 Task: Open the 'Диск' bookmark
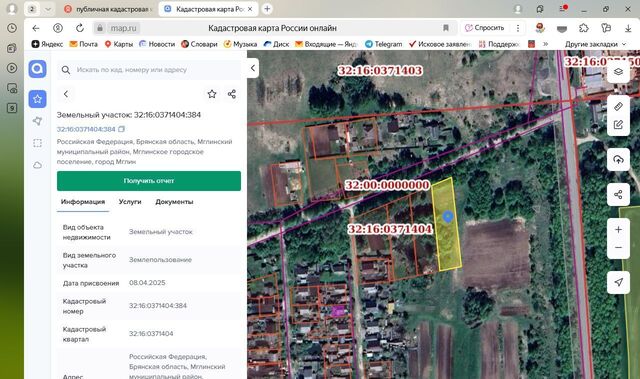click(276, 44)
